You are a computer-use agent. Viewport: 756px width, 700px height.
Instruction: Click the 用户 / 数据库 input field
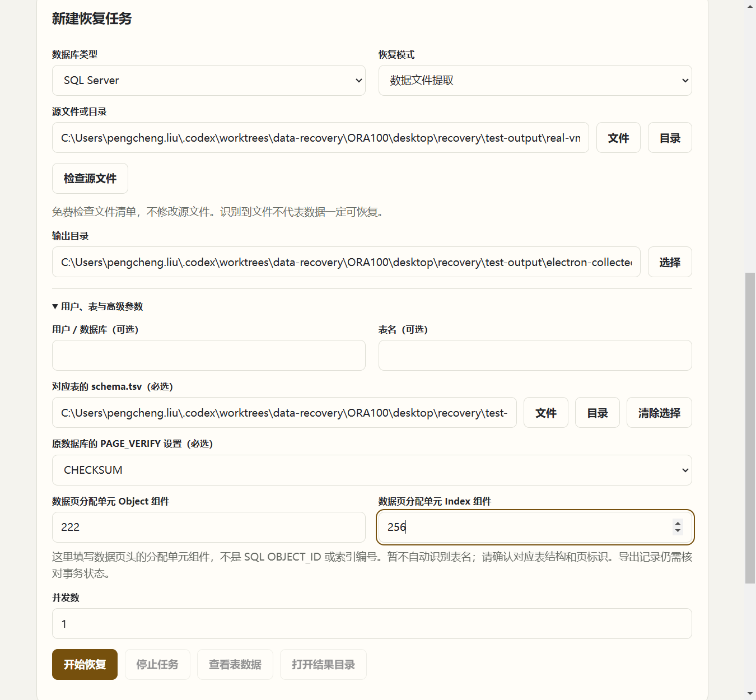coord(208,355)
